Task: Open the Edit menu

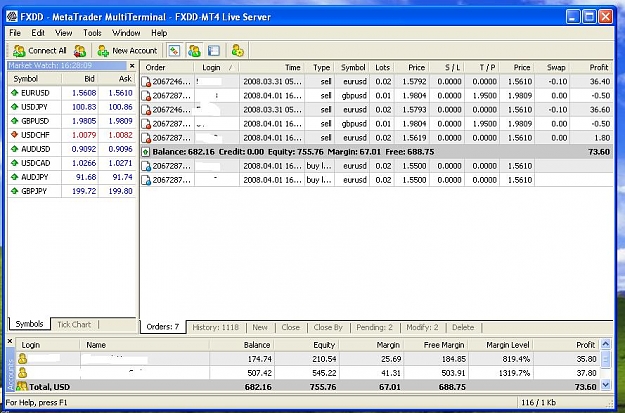Action: coord(38,33)
